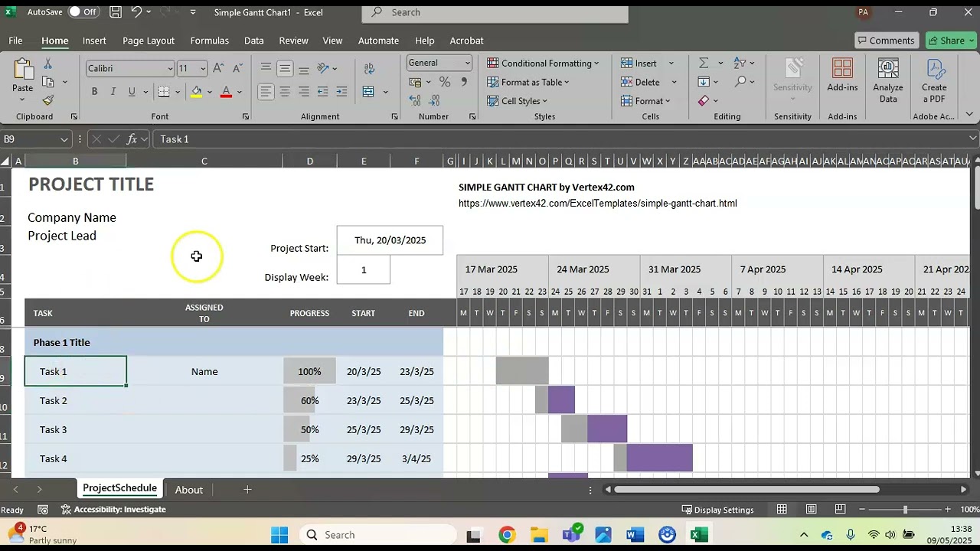Open the vertex42 simple-gantt-chart link

(597, 204)
